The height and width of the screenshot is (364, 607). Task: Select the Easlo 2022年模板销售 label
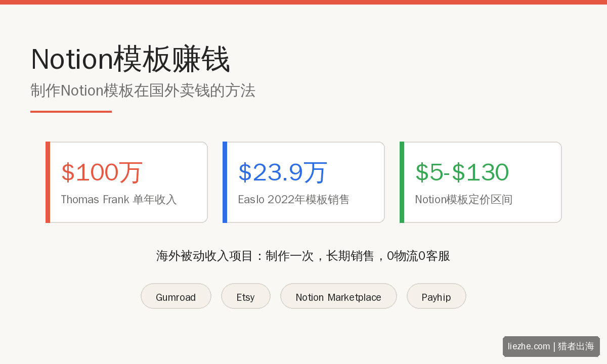tap(293, 200)
